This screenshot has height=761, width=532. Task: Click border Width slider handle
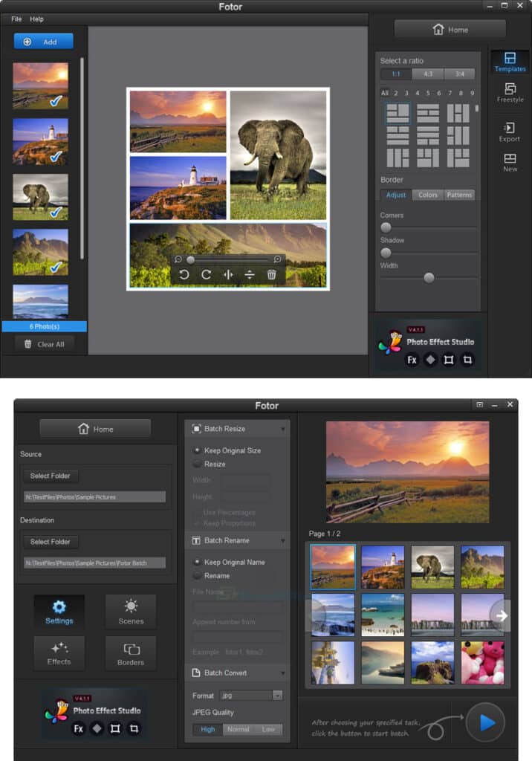coord(429,278)
